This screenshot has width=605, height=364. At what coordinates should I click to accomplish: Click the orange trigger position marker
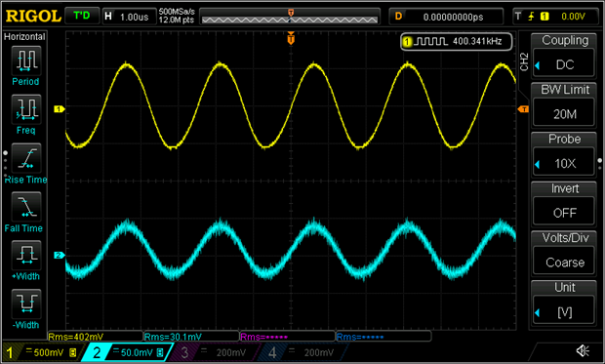pos(291,39)
